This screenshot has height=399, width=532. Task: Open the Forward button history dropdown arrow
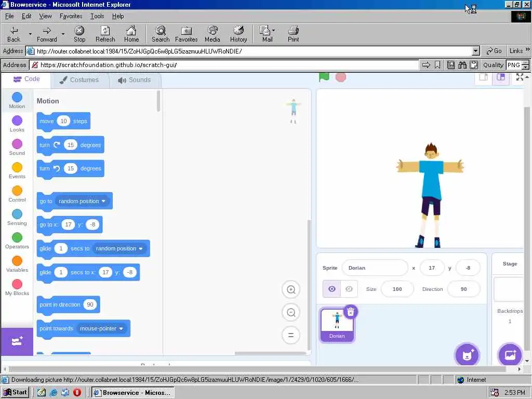[x=63, y=34]
